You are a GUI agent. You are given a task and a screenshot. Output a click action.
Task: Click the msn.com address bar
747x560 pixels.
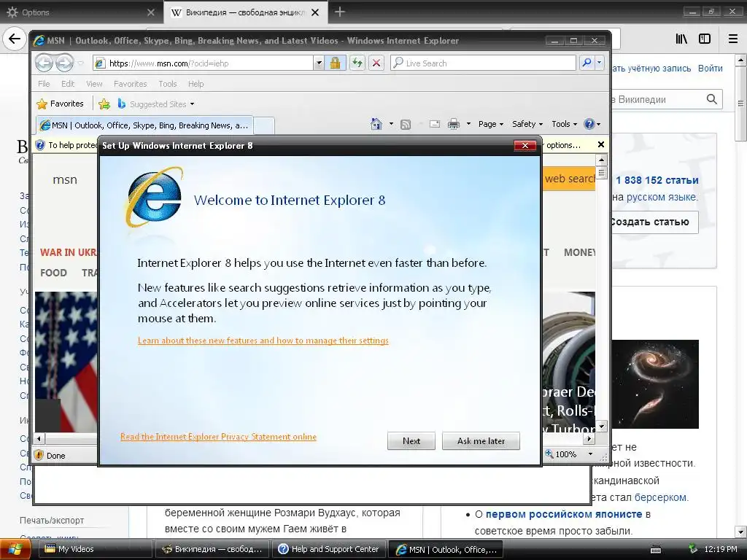(x=204, y=63)
